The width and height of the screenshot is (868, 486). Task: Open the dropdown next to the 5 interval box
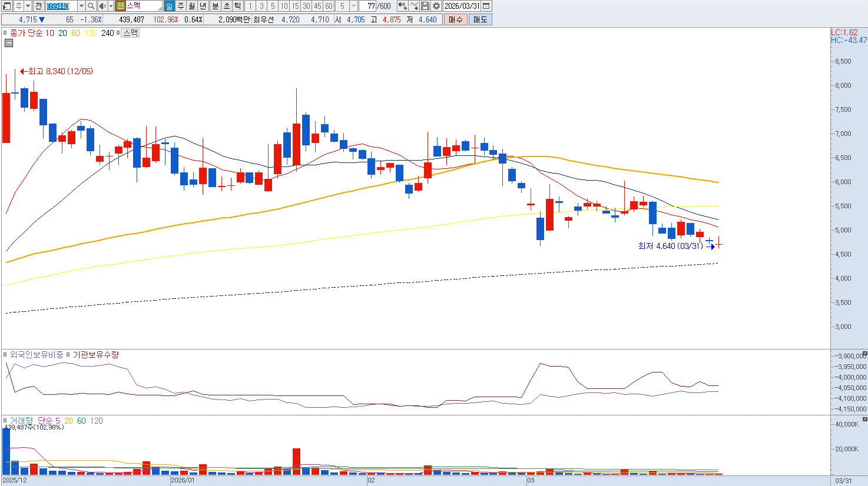353,6
